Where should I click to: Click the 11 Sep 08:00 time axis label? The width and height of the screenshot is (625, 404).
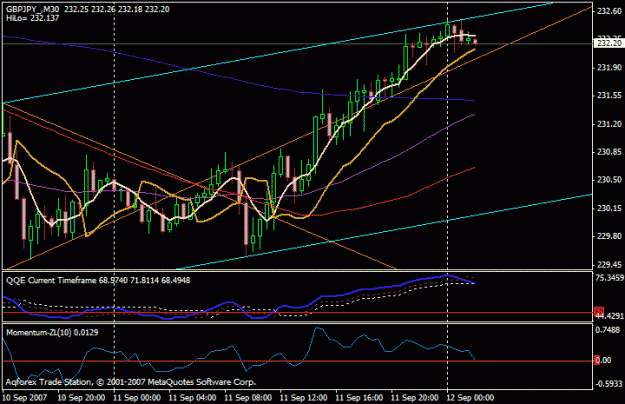tap(248, 398)
